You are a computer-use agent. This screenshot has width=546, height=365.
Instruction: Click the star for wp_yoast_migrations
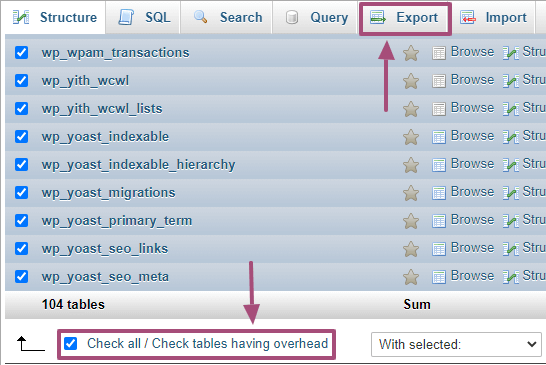(411, 193)
